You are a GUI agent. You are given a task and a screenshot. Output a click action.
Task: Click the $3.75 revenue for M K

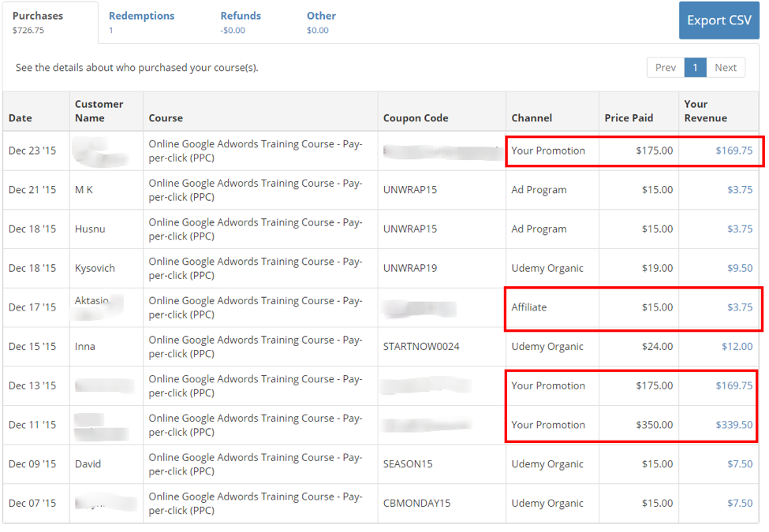point(740,190)
